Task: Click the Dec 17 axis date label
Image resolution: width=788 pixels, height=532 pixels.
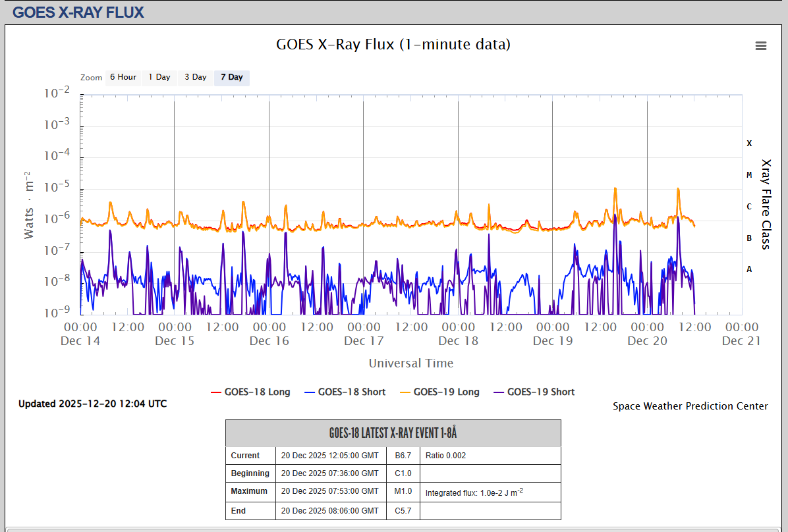Action: (x=364, y=340)
